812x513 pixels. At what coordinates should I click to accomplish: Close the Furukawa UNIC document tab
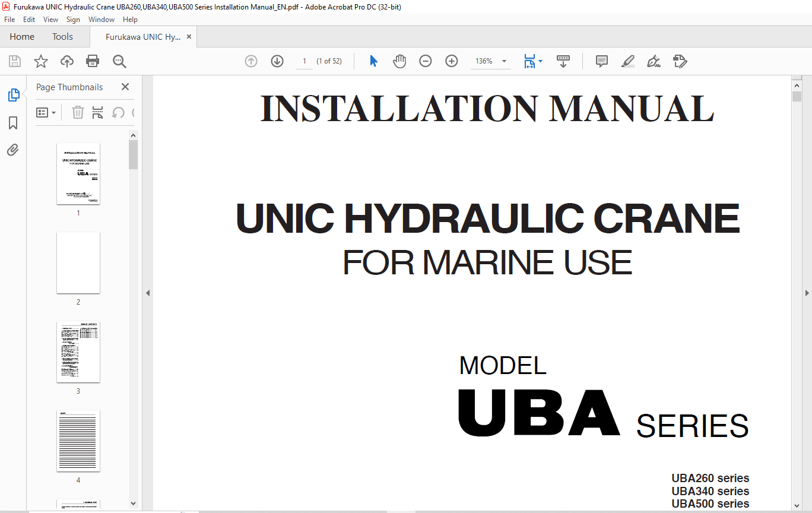pyautogui.click(x=189, y=37)
